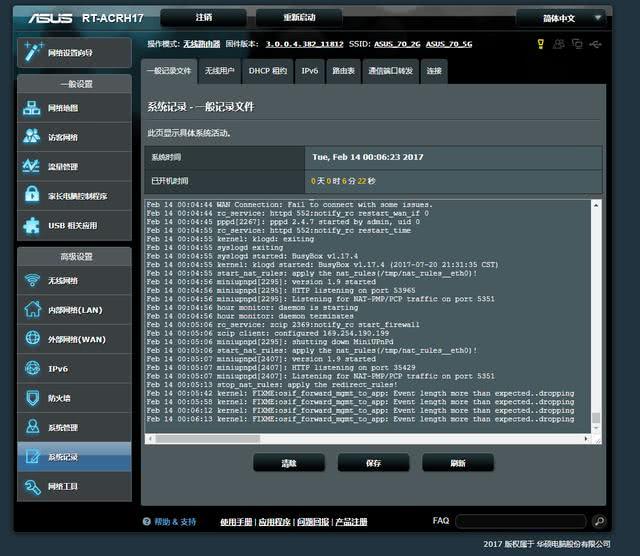Expand the 简体中文 language dropdown
This screenshot has width=640, height=556.
point(564,18)
